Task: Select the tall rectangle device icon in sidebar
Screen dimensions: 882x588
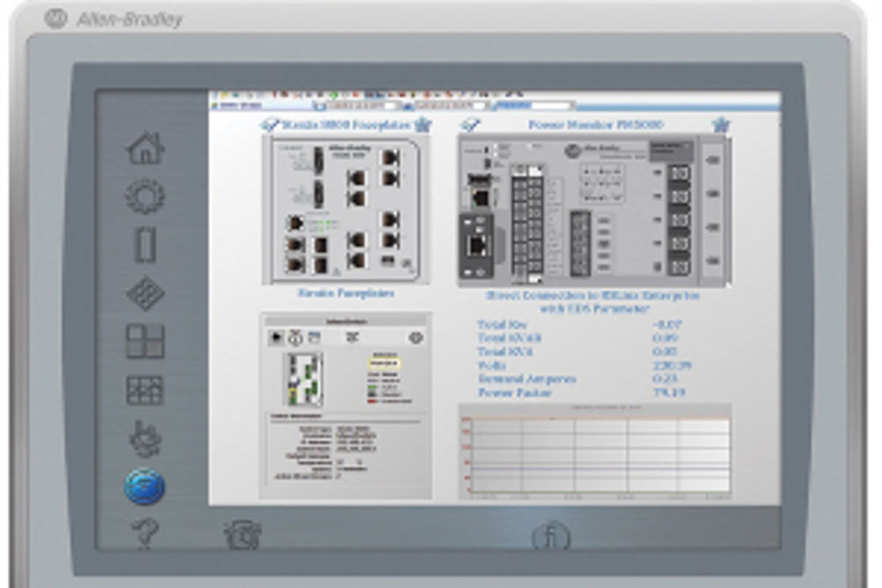Action: (146, 245)
